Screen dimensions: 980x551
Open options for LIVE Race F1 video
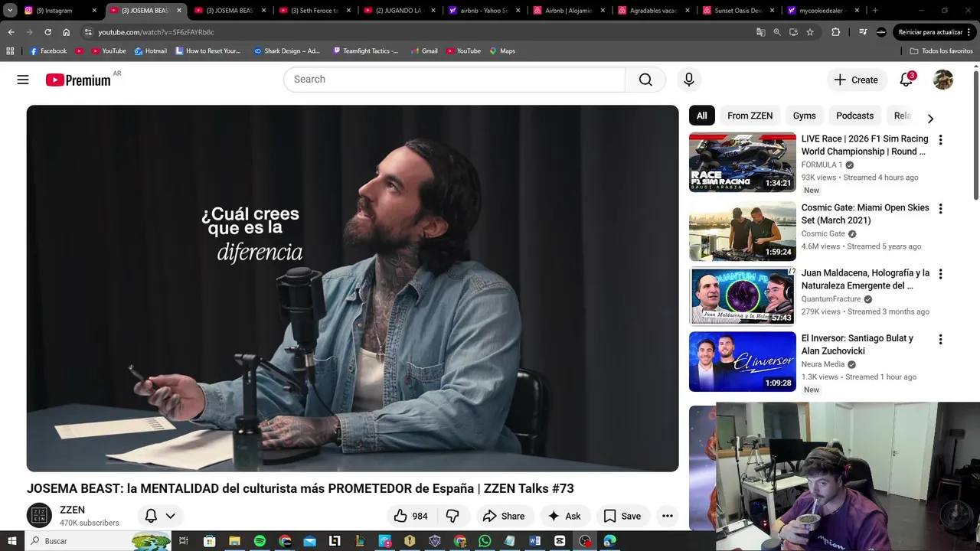pyautogui.click(x=940, y=140)
